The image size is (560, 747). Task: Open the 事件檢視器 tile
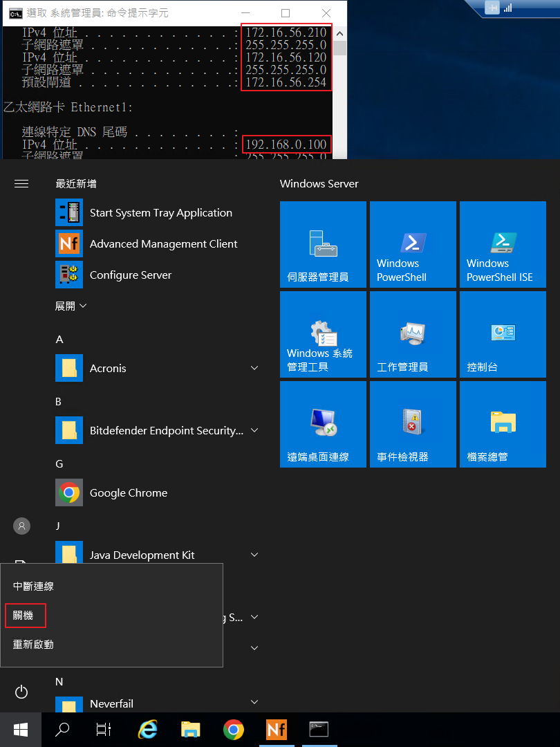(x=413, y=425)
